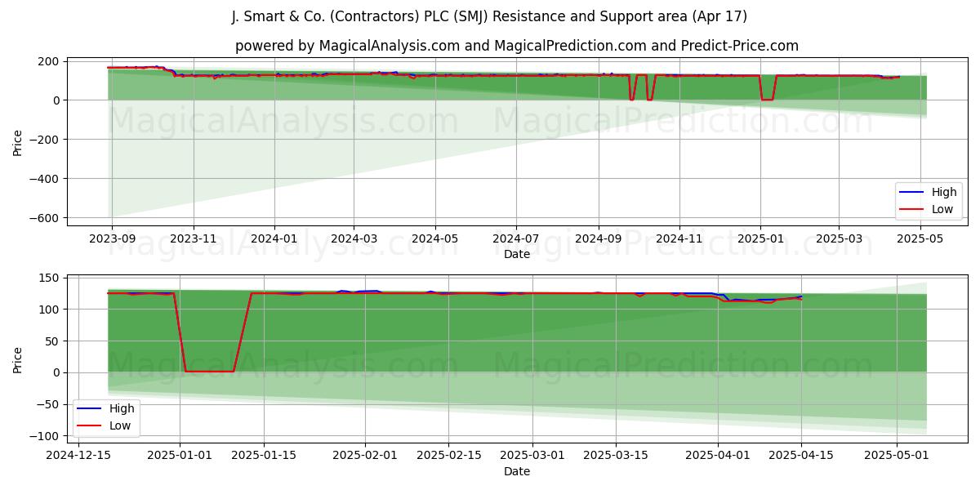
Task: Click the '2025-04-15' tick label
Action: click(x=800, y=454)
